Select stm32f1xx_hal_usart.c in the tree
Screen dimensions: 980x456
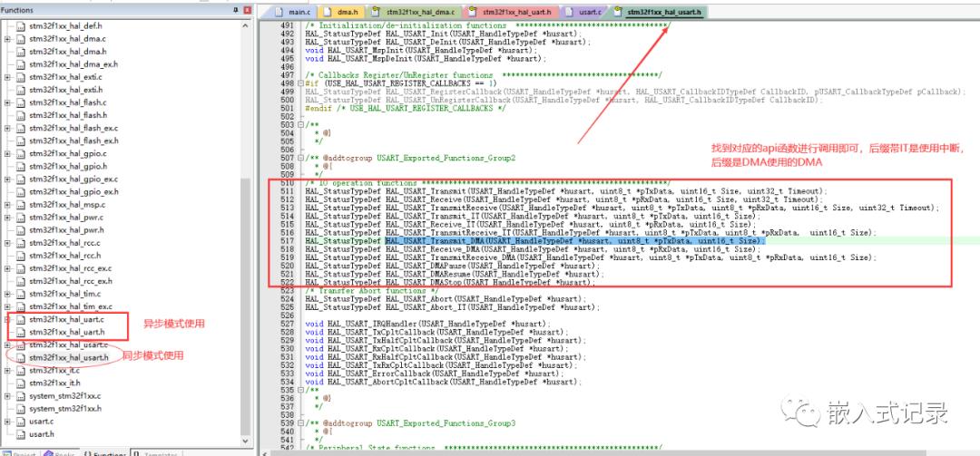pos(68,344)
